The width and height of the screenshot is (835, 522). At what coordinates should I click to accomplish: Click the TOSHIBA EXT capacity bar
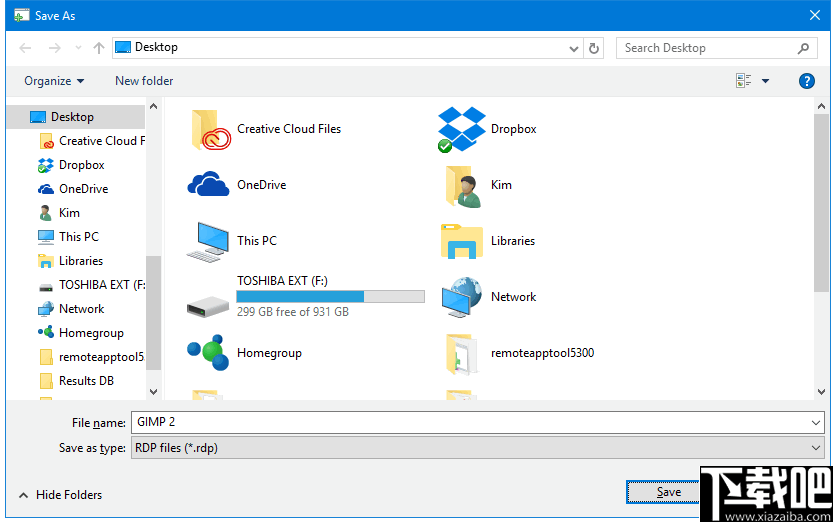(x=330, y=297)
